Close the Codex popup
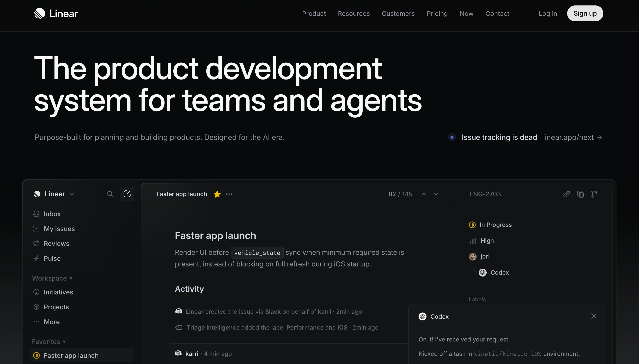 (594, 316)
